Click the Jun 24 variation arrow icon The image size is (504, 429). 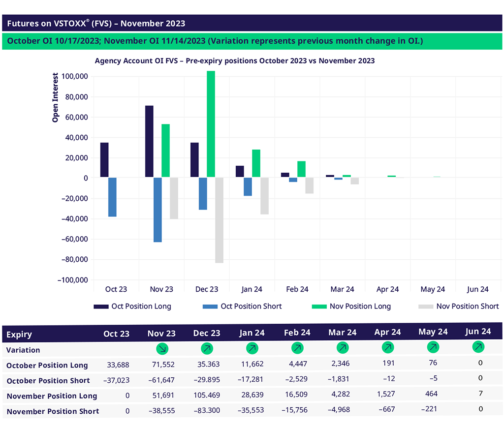[478, 347]
